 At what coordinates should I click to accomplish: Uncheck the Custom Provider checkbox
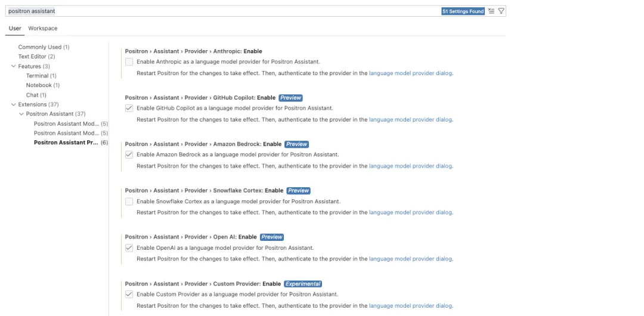tap(129, 294)
